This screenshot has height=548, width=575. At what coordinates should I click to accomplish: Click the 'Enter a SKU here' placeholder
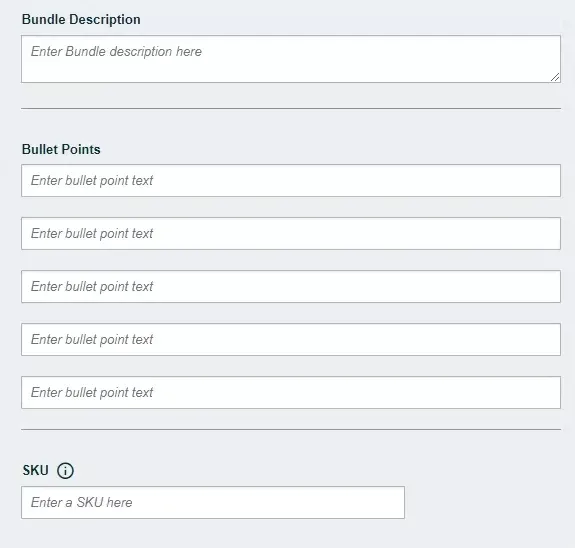[x=81, y=503]
